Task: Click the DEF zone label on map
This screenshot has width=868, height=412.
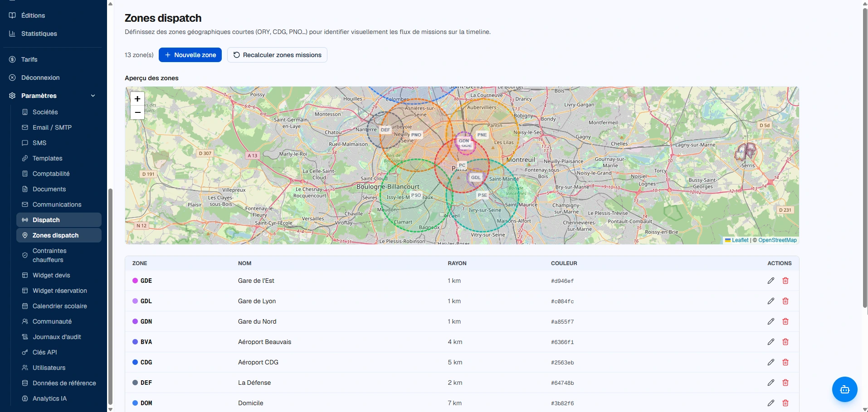Action: (385, 130)
